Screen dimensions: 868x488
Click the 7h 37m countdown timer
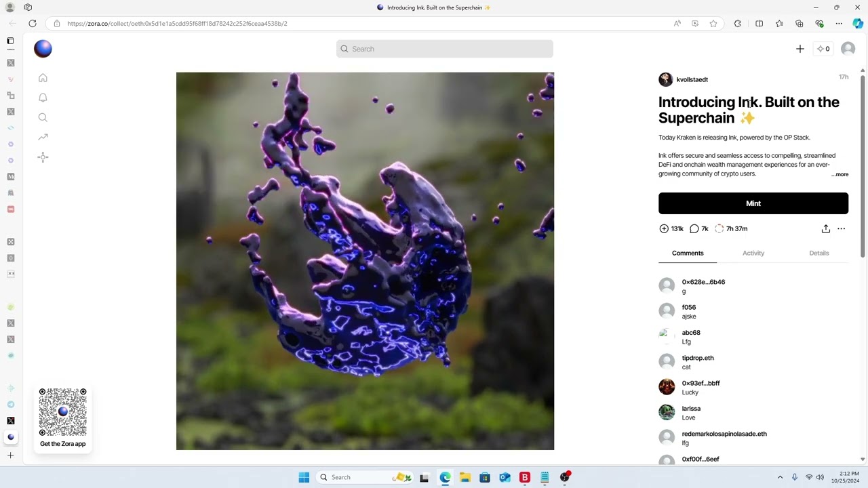pyautogui.click(x=731, y=229)
